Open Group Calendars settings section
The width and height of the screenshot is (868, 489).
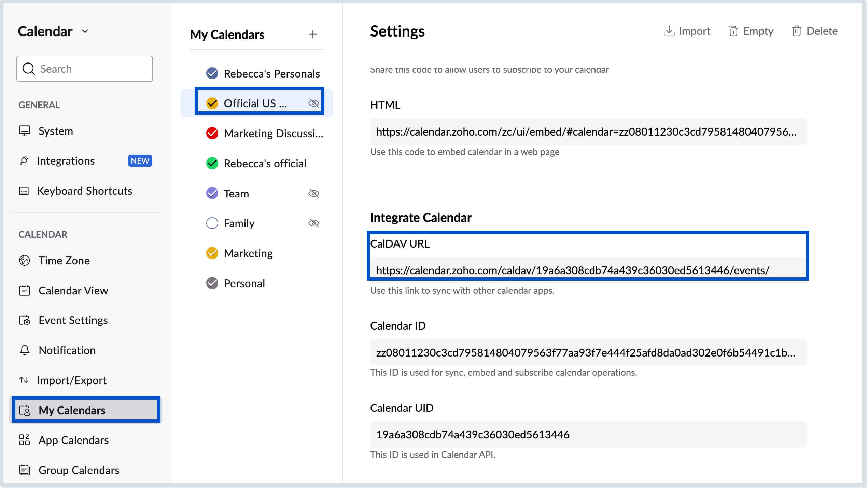click(79, 470)
